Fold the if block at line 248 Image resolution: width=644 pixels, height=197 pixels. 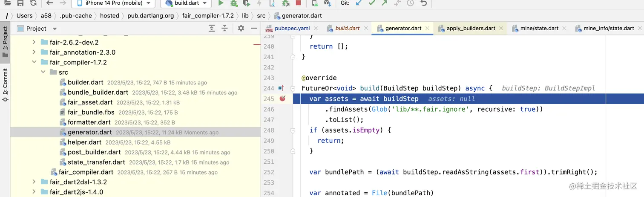click(293, 130)
